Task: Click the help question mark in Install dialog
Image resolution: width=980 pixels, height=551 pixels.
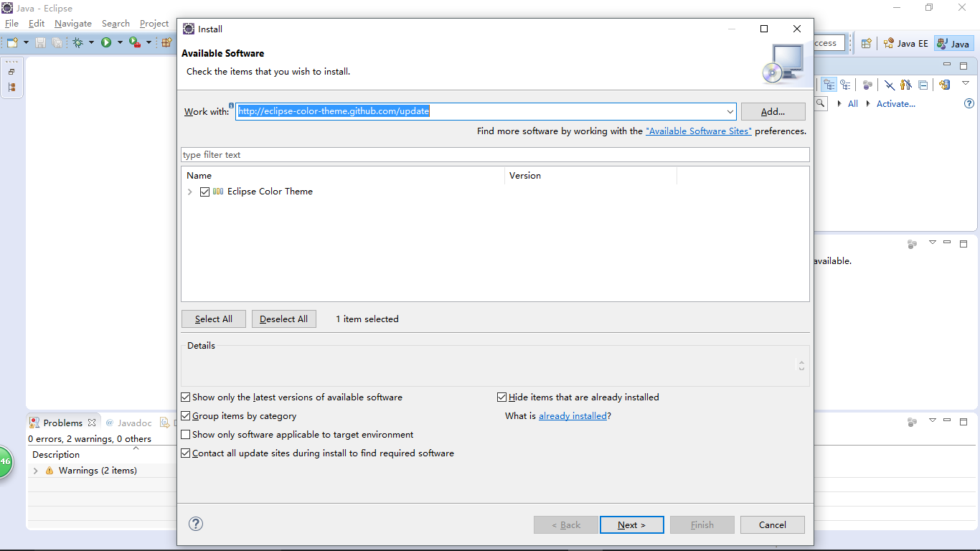Action: 196,524
